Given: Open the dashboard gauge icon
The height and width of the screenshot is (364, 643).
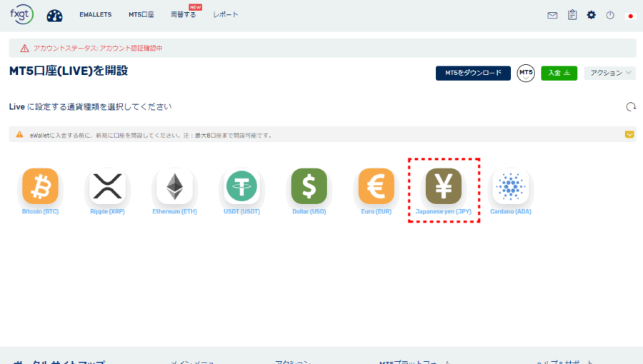Looking at the screenshot, I should click(x=54, y=16).
